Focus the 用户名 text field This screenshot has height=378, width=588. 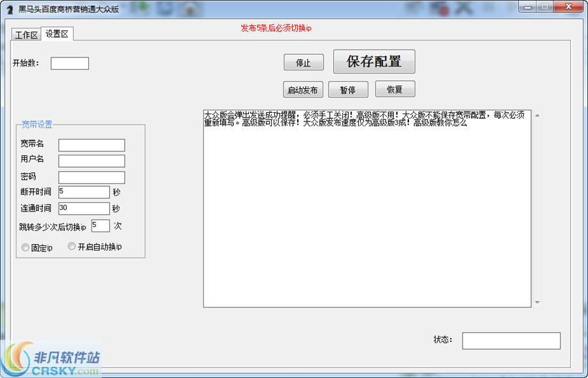(x=91, y=161)
